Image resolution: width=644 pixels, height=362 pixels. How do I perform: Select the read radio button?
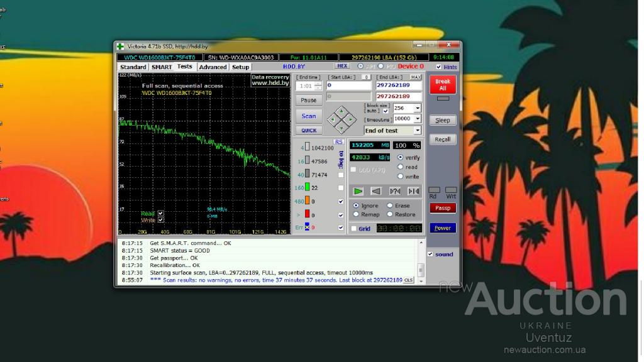point(400,167)
